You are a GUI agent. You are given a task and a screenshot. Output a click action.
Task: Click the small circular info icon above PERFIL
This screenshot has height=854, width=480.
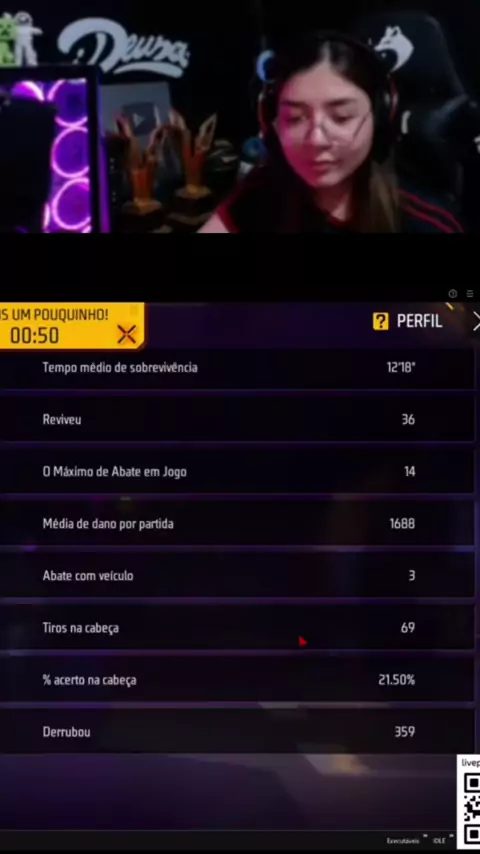point(452,294)
